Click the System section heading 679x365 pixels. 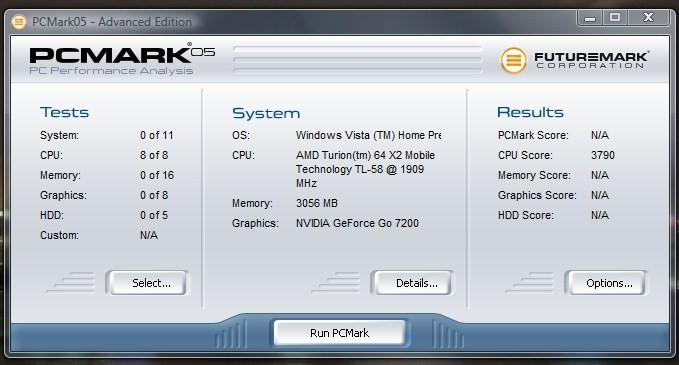[266, 113]
